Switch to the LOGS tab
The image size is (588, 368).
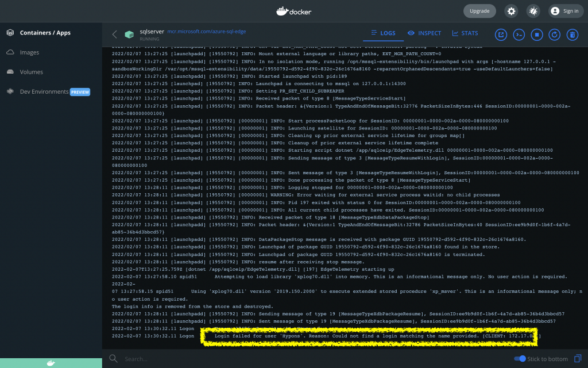click(x=383, y=33)
